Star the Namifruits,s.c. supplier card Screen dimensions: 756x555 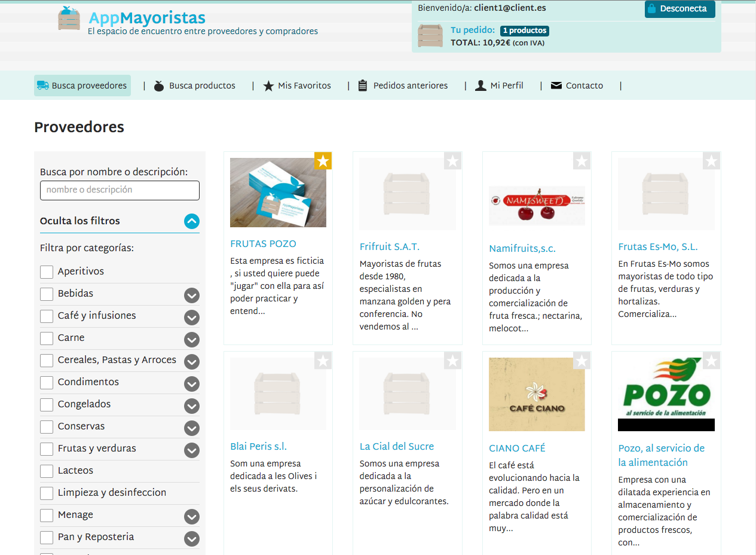581,161
